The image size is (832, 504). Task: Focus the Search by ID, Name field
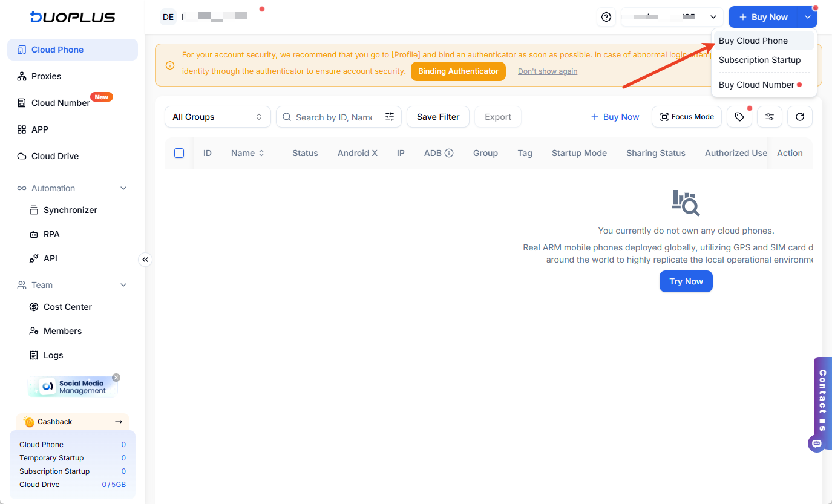pyautogui.click(x=334, y=117)
